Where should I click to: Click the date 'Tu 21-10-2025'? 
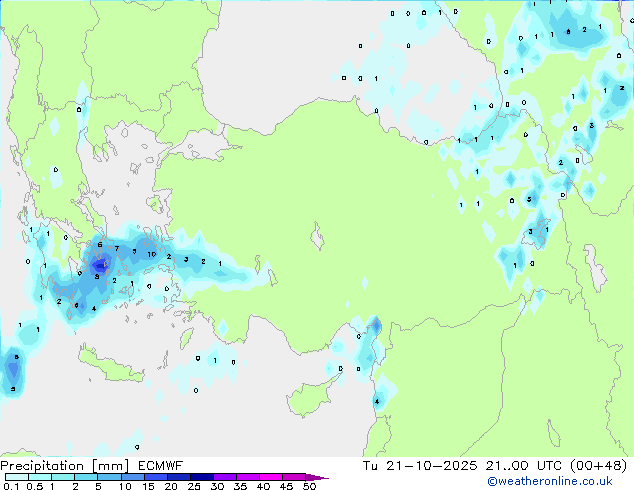point(420,466)
